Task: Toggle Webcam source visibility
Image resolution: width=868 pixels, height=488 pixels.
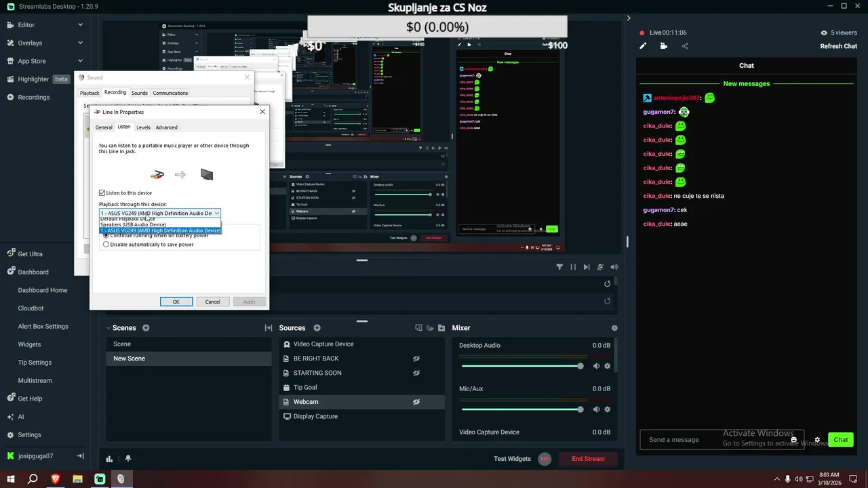Action: pyautogui.click(x=416, y=402)
